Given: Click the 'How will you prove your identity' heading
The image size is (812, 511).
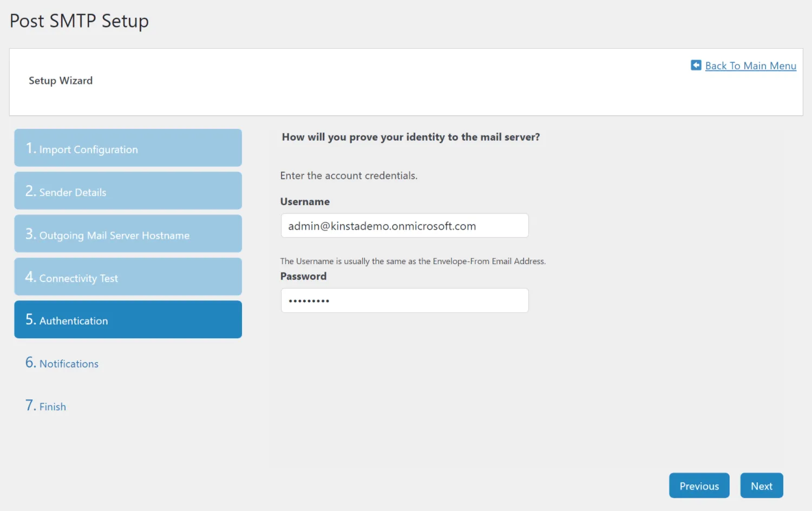Looking at the screenshot, I should 411,137.
